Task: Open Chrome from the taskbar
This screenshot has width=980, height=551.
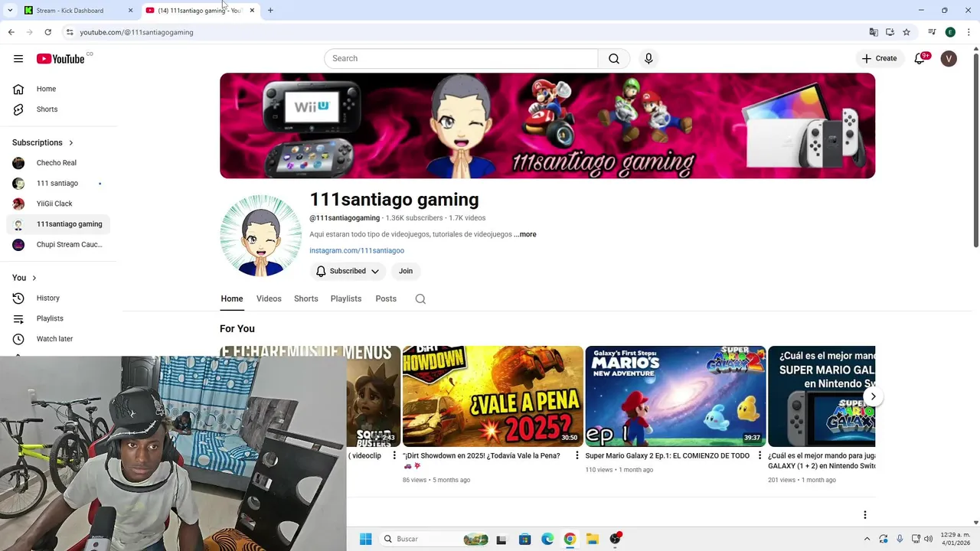Action: [x=570, y=539]
